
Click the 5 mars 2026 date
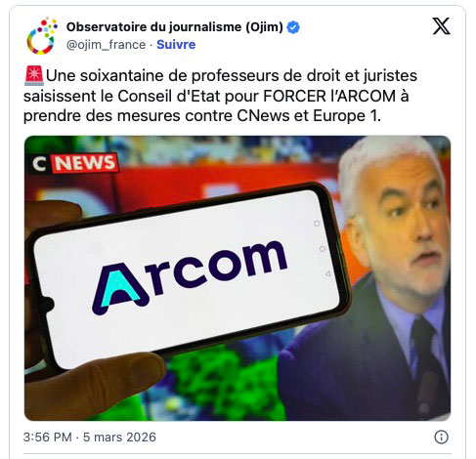119,437
